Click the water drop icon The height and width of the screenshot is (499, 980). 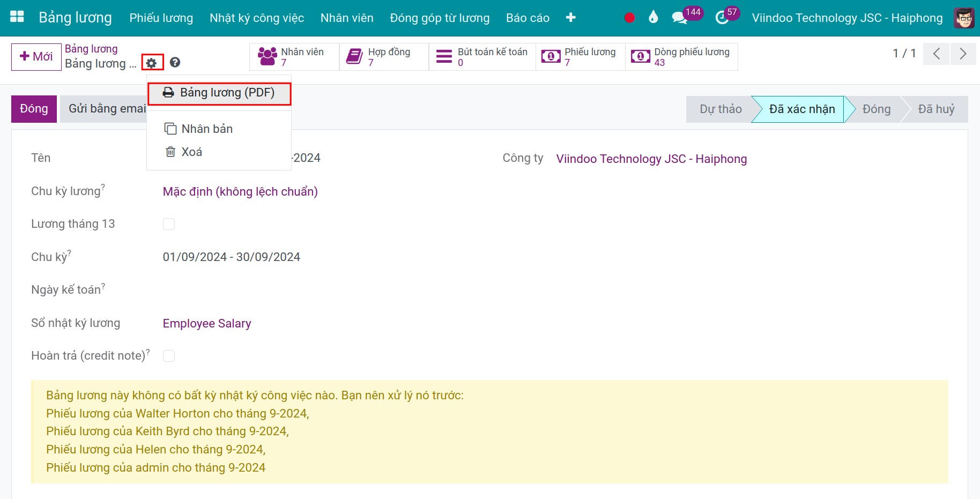653,18
